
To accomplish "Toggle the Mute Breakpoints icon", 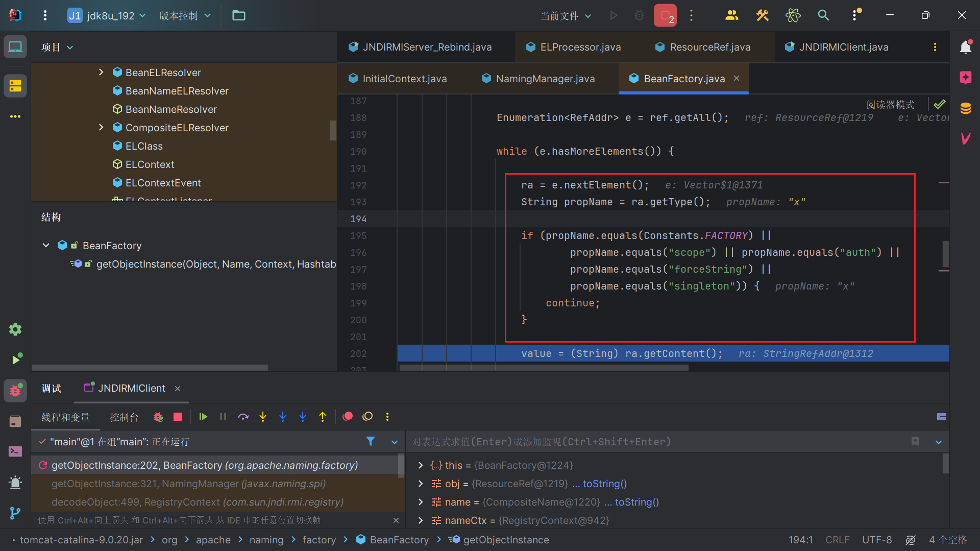I will coord(367,417).
